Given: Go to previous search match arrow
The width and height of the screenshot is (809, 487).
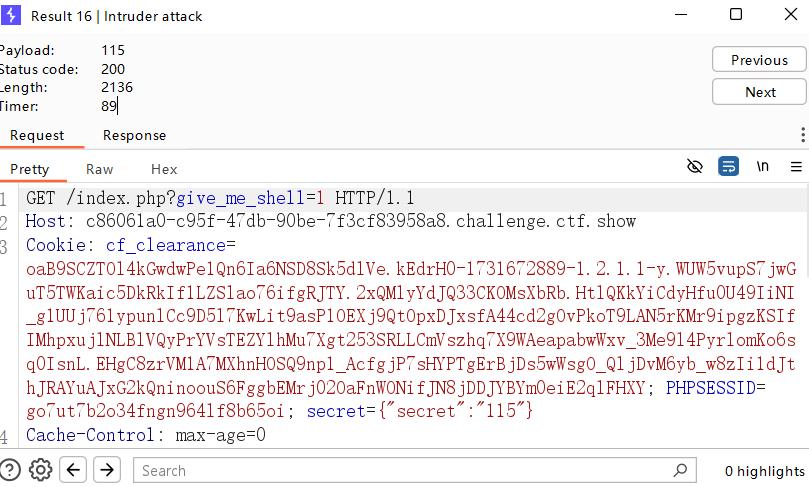Looking at the screenshot, I should [73, 470].
